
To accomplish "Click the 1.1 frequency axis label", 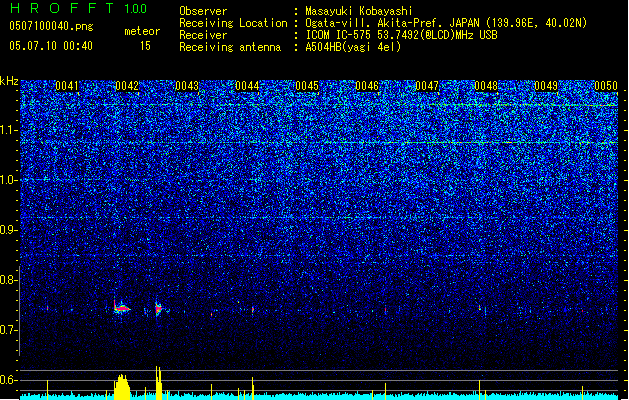I will point(8,130).
